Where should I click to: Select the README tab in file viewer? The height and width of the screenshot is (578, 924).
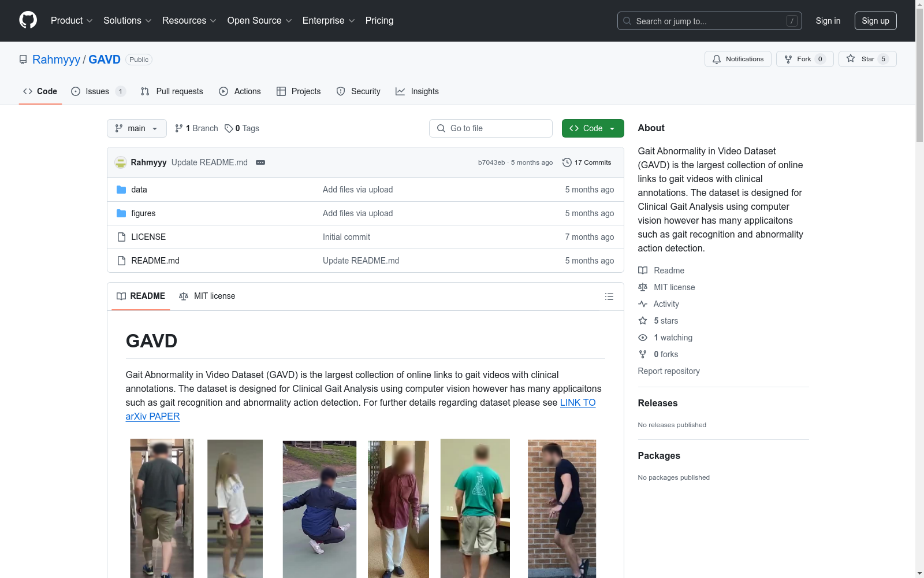[x=141, y=296]
